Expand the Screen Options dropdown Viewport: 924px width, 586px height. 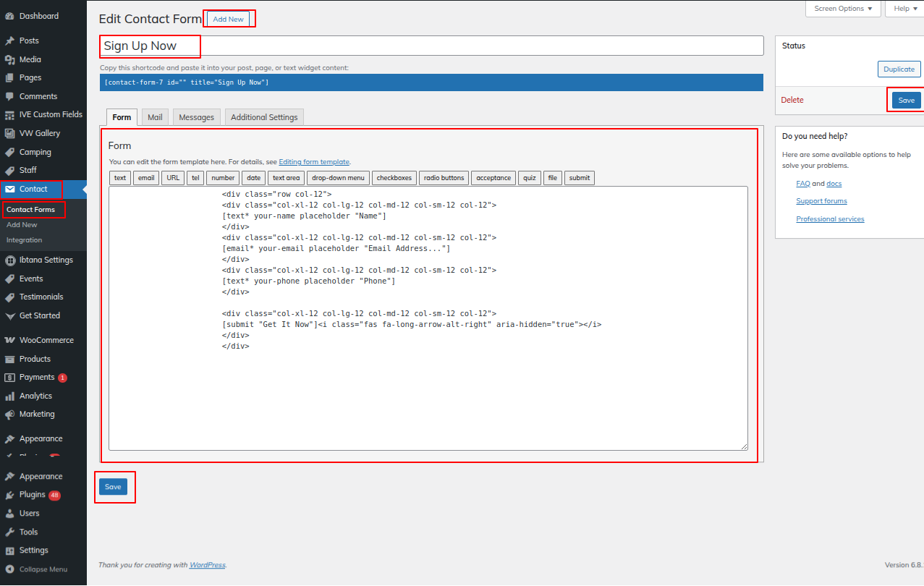pos(843,9)
